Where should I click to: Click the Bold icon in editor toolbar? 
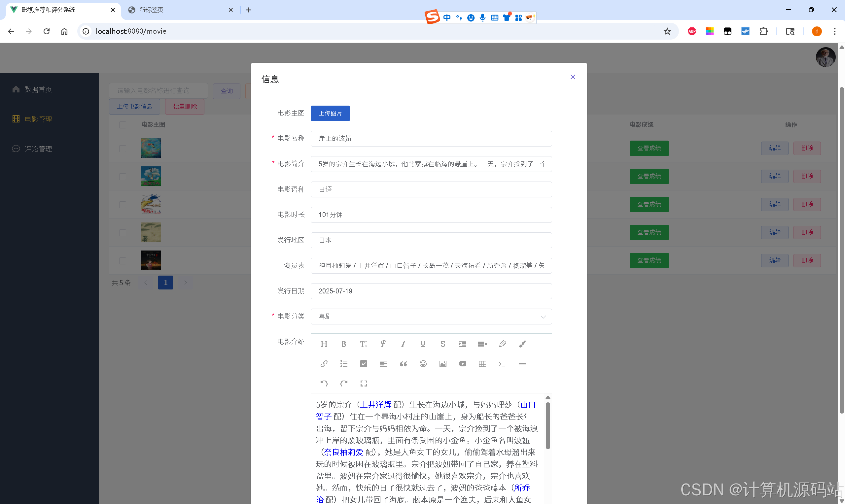pos(343,344)
